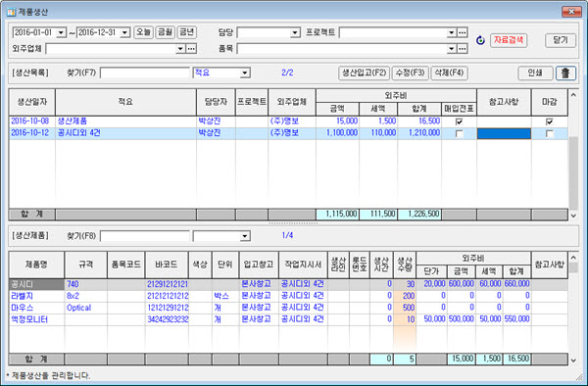Click the 1,226,500 total in 합계 row
This screenshot has height=386, width=588.
pyautogui.click(x=419, y=215)
